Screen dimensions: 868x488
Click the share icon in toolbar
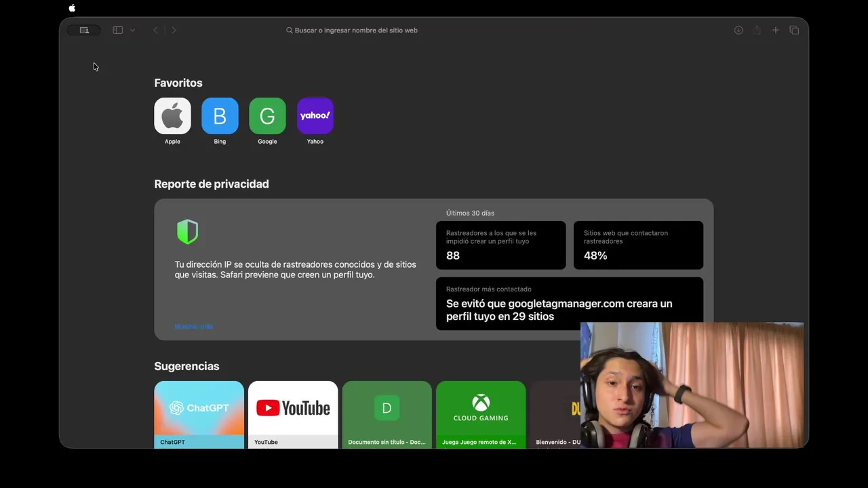pyautogui.click(x=757, y=30)
